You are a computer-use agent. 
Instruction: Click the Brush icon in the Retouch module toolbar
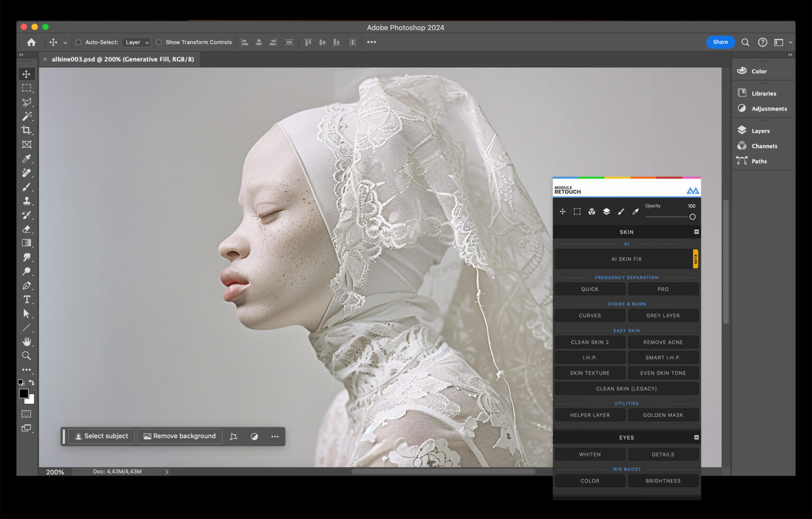621,211
